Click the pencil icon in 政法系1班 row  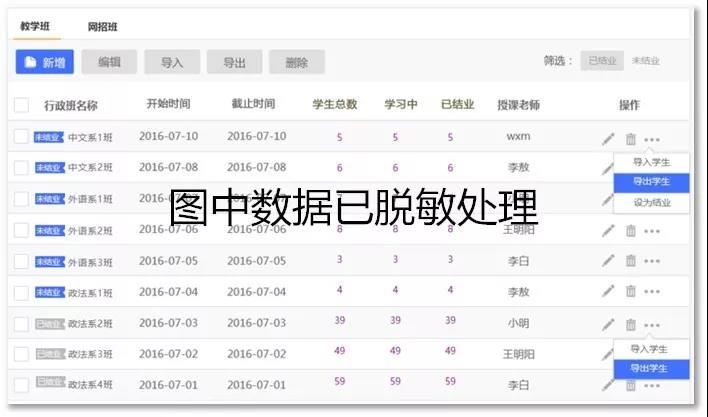click(608, 293)
